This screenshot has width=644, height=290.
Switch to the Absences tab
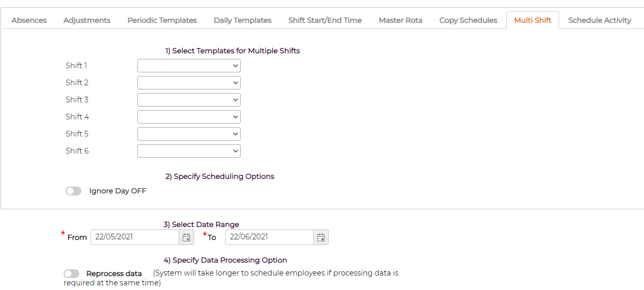pyautogui.click(x=29, y=20)
